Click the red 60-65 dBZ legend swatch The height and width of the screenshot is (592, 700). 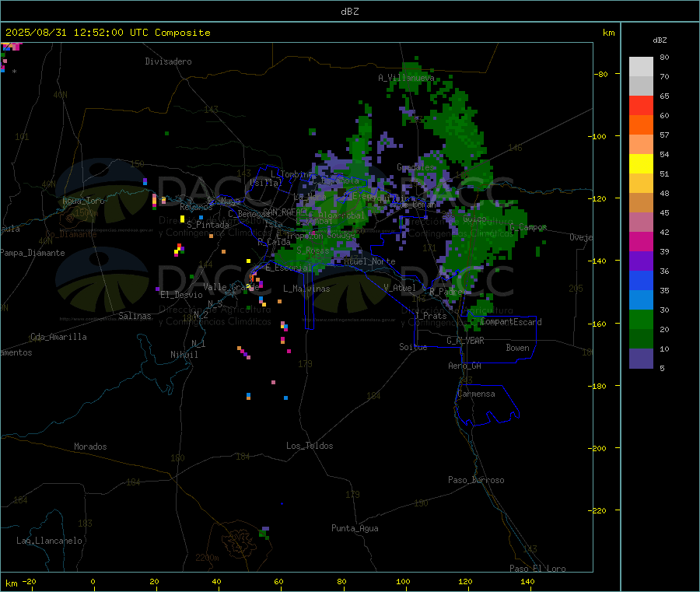pyautogui.click(x=641, y=105)
